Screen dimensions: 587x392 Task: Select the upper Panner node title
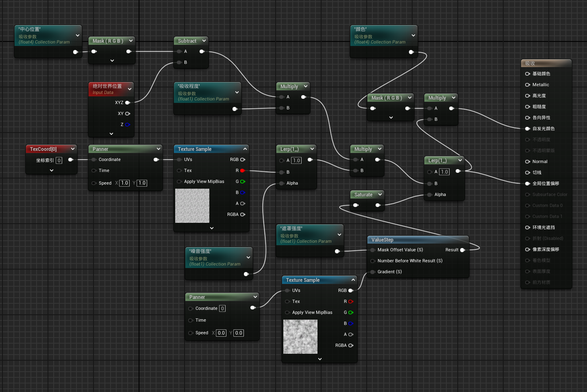pyautogui.click(x=100, y=149)
